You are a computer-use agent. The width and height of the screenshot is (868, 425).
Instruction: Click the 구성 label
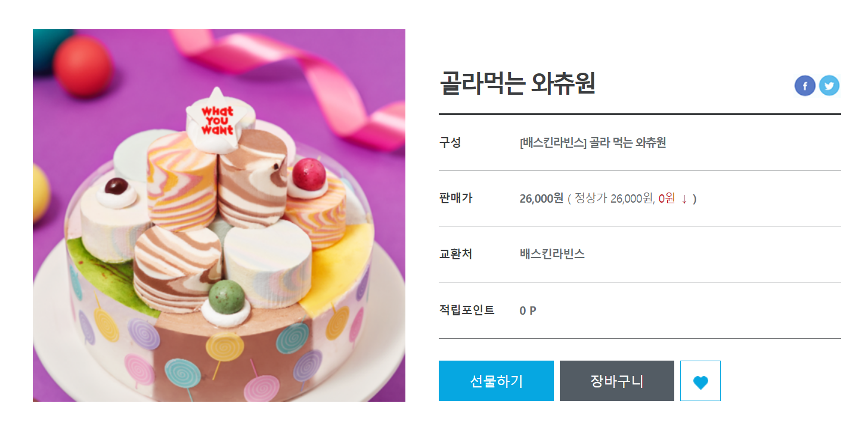450,143
